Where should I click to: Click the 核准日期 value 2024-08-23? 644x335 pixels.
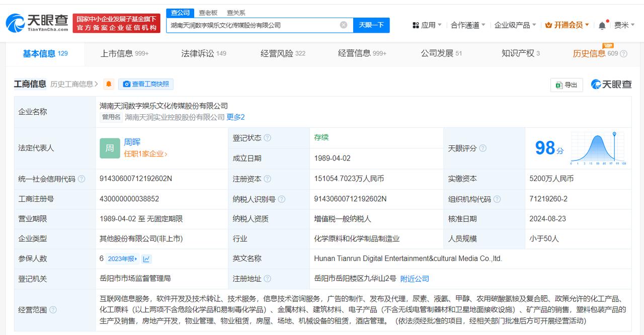[x=547, y=219]
